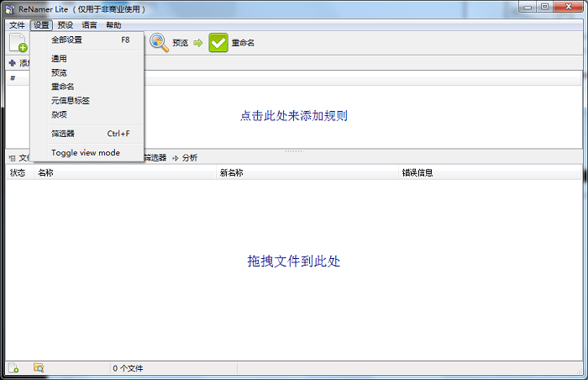Click the green arrow between Preview and Rename
The height and width of the screenshot is (380, 588).
pyautogui.click(x=198, y=43)
